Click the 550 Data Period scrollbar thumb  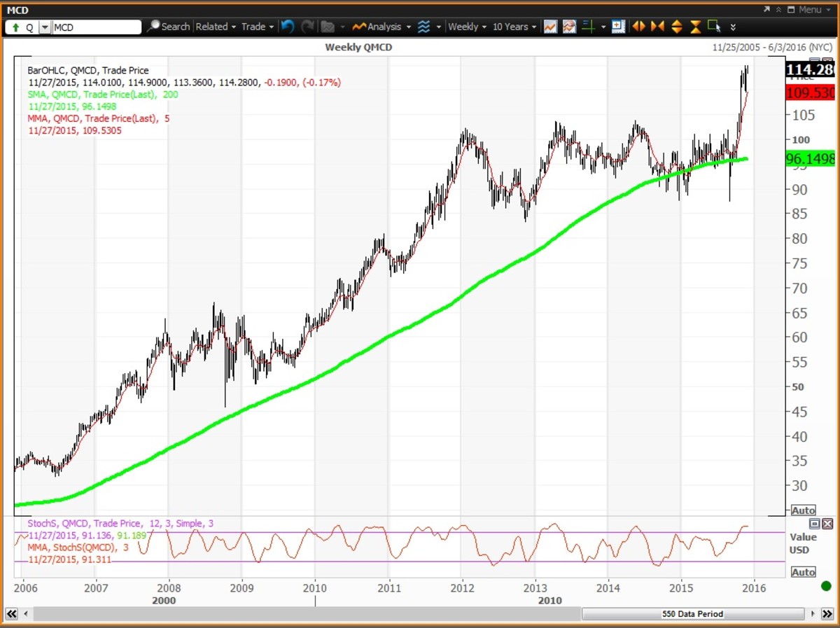coord(692,614)
